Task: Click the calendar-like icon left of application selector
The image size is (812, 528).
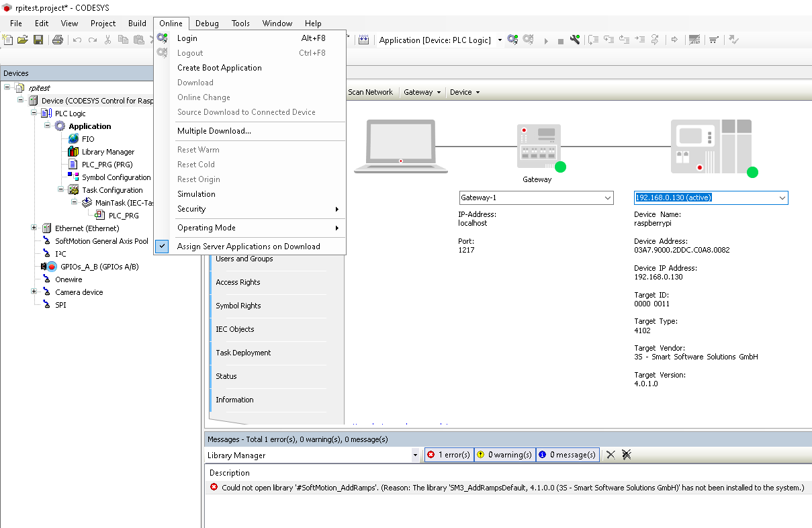Action: [x=363, y=40]
